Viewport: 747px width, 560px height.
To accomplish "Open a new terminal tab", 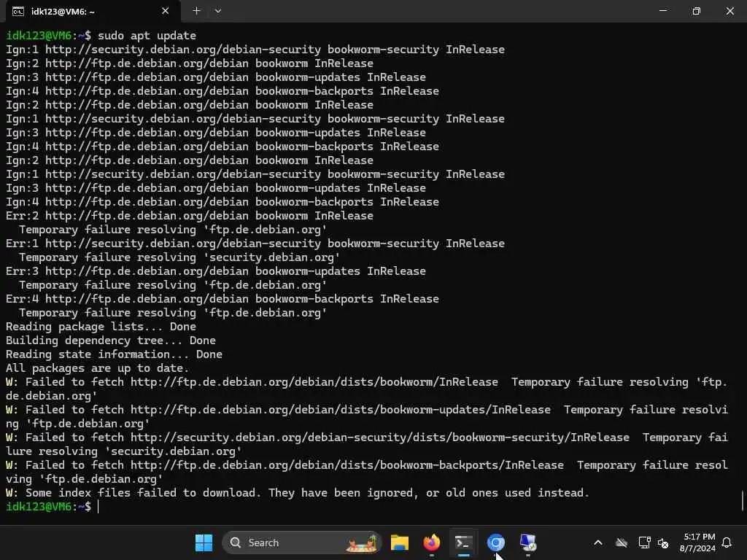I will click(x=196, y=10).
